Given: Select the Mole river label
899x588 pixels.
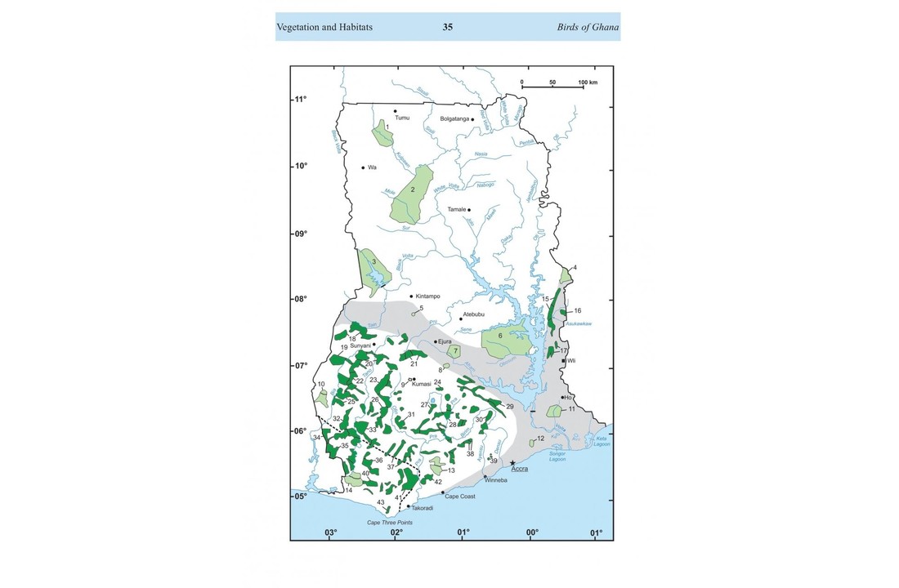Looking at the screenshot, I should (390, 192).
